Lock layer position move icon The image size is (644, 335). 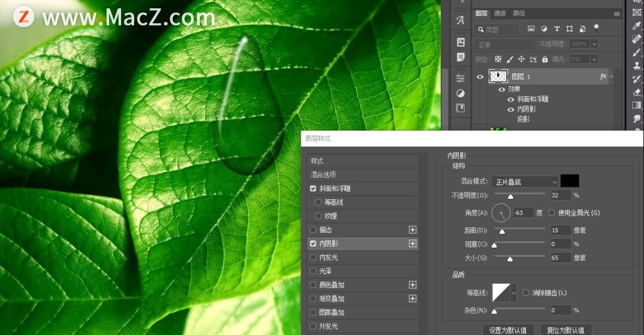point(521,59)
